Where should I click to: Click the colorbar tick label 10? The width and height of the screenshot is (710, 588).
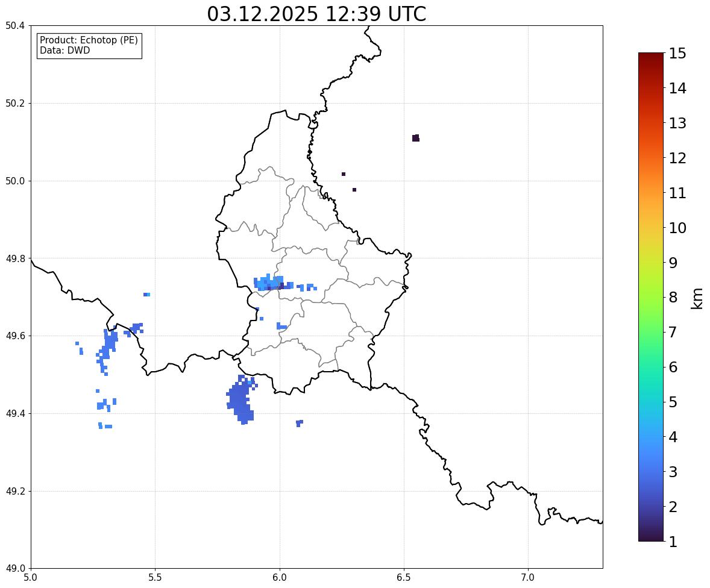click(x=677, y=228)
